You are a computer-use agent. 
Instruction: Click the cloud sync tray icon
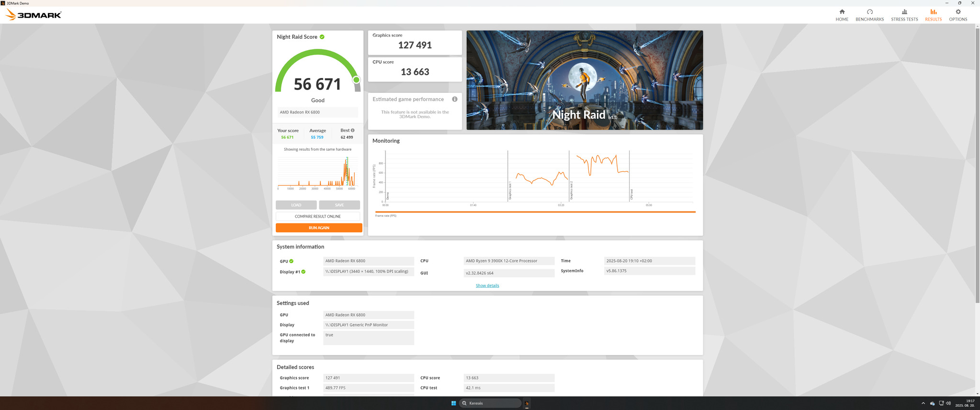pyautogui.click(x=932, y=403)
